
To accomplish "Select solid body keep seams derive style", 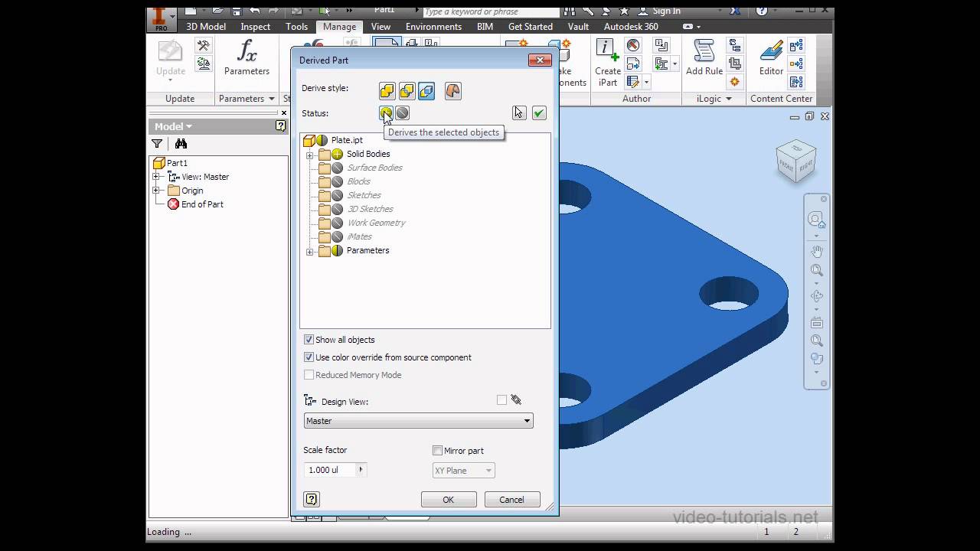I will pos(407,91).
